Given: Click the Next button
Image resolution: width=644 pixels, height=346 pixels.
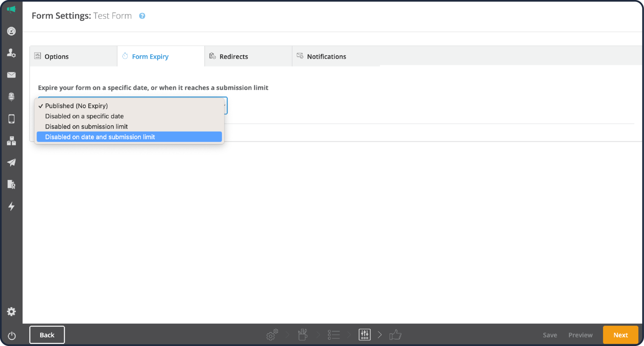Looking at the screenshot, I should click(621, 335).
